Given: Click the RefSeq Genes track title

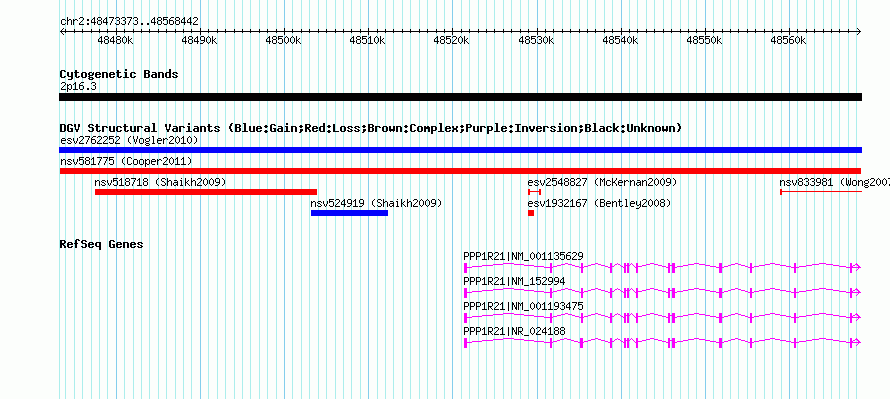Looking at the screenshot, I should (x=101, y=245).
